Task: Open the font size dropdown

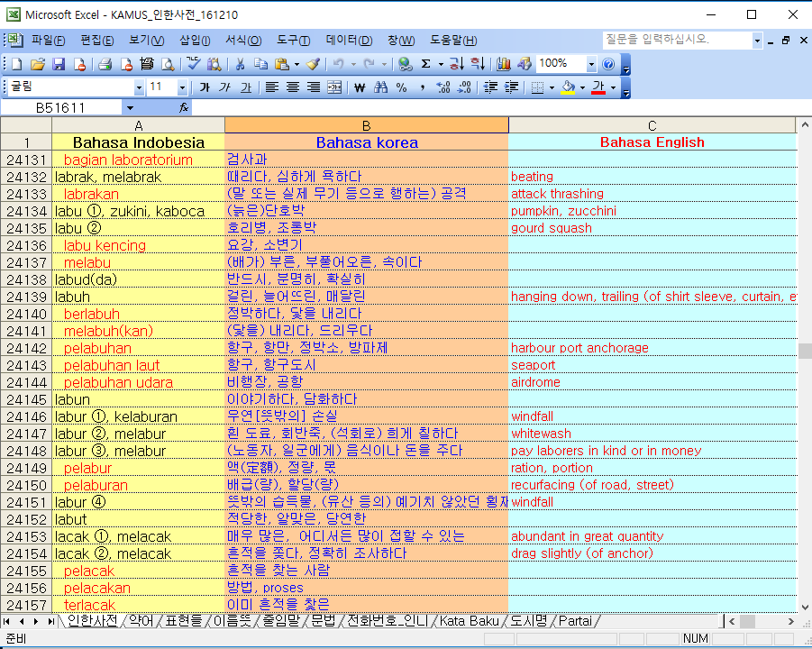Action: 182,88
